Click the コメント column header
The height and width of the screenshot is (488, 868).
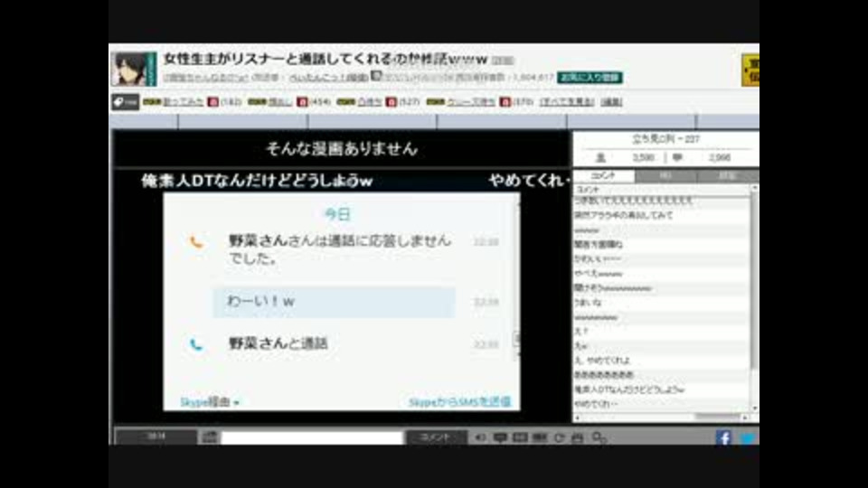(662, 189)
